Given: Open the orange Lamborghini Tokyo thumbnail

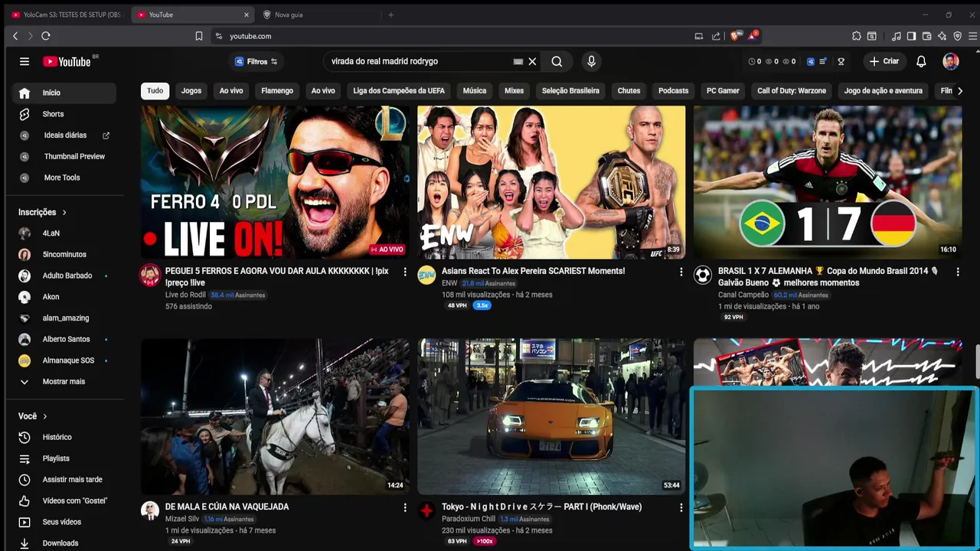Looking at the screenshot, I should 551,416.
